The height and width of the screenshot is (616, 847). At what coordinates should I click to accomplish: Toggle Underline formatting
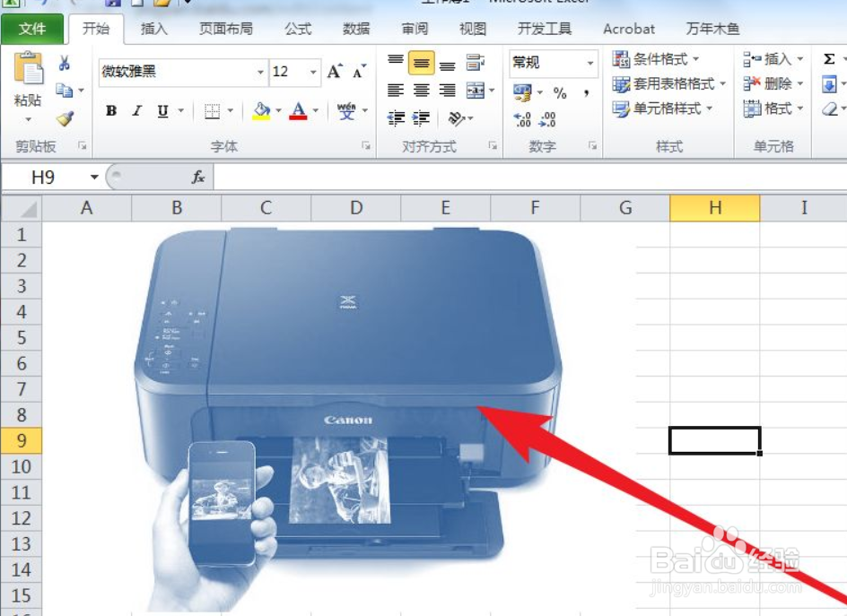point(162,110)
